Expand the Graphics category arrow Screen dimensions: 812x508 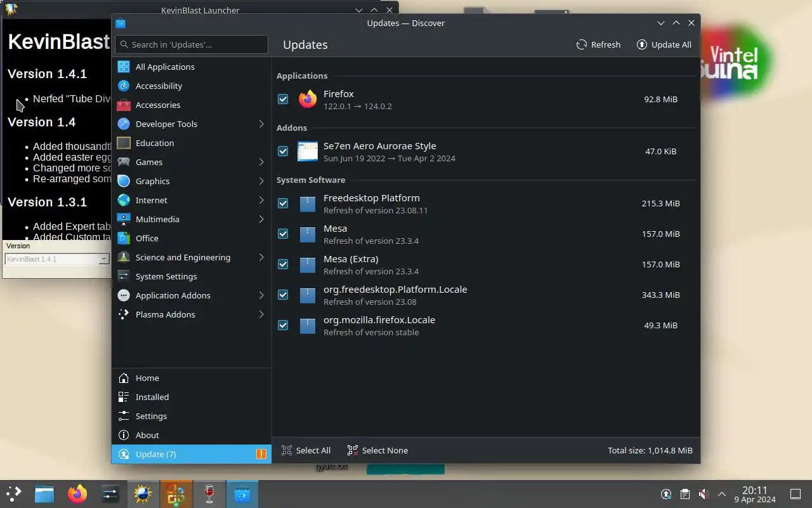coord(261,181)
